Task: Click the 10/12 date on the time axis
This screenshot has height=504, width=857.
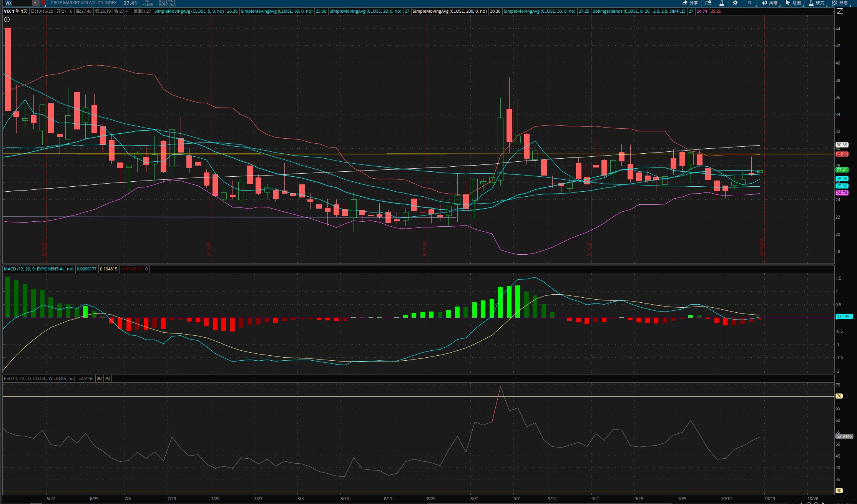Action: [x=726, y=499]
